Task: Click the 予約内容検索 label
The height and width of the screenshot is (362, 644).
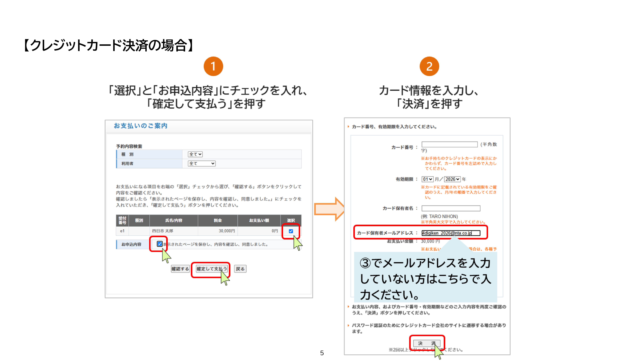Action: click(129, 146)
